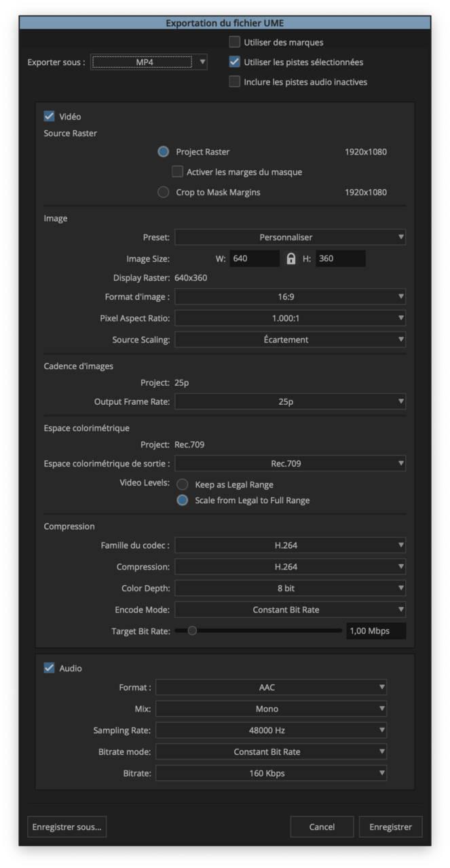Toggle the Vidéo section checkbox
The height and width of the screenshot is (868, 450).
(x=50, y=117)
